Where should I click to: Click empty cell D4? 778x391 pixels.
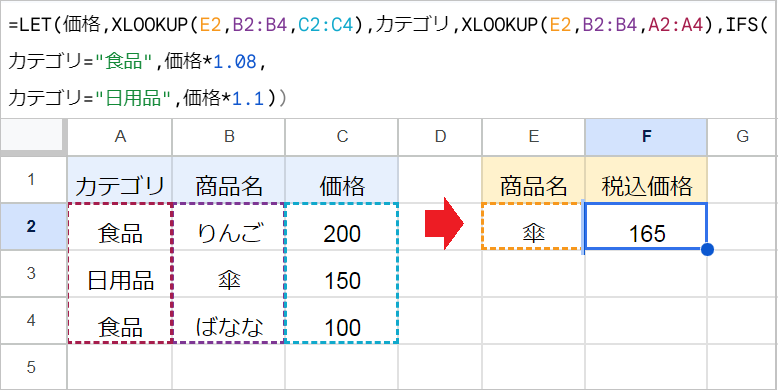tap(440, 320)
